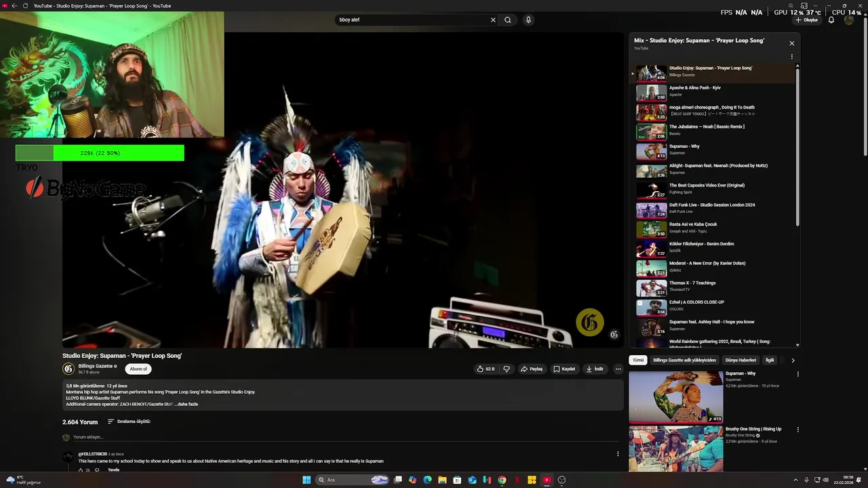Play 'The Jubalaires — Noah [ Bassic Remix ]'
Viewport: 868px width, 488px height.
(712, 131)
